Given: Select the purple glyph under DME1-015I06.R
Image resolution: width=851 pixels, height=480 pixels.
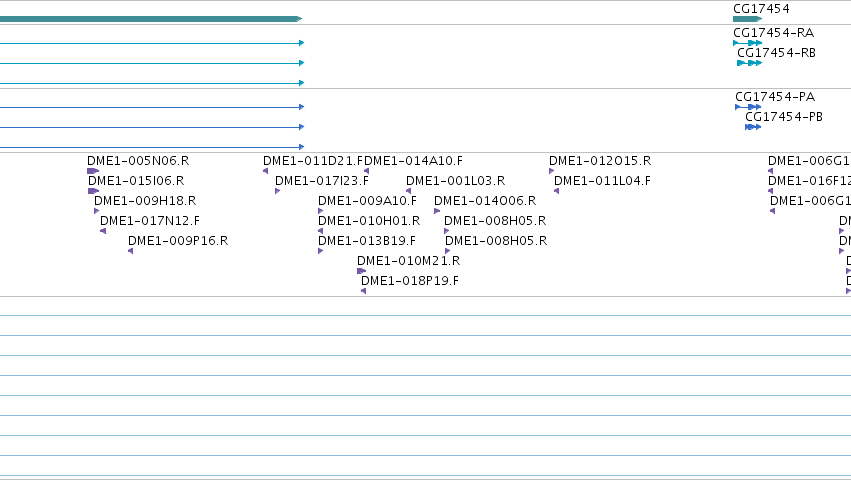Looking at the screenshot, I should pyautogui.click(x=93, y=191).
